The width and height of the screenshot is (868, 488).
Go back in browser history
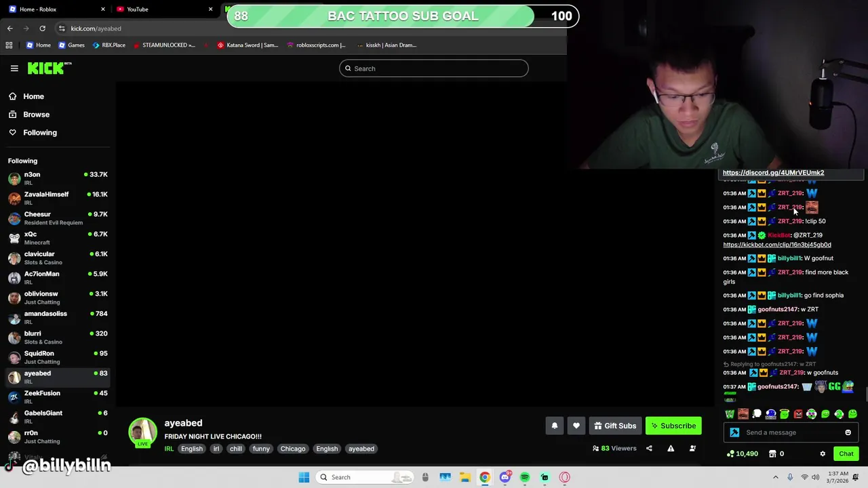[x=9, y=28]
